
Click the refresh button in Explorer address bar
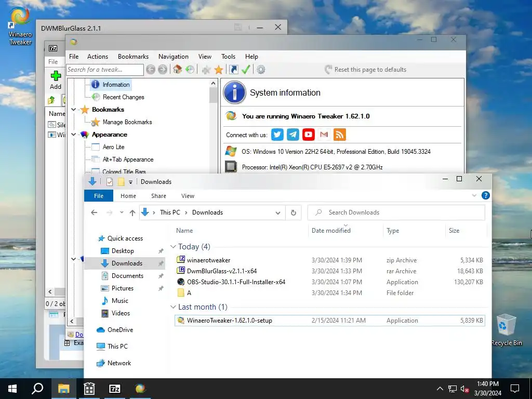coord(294,212)
